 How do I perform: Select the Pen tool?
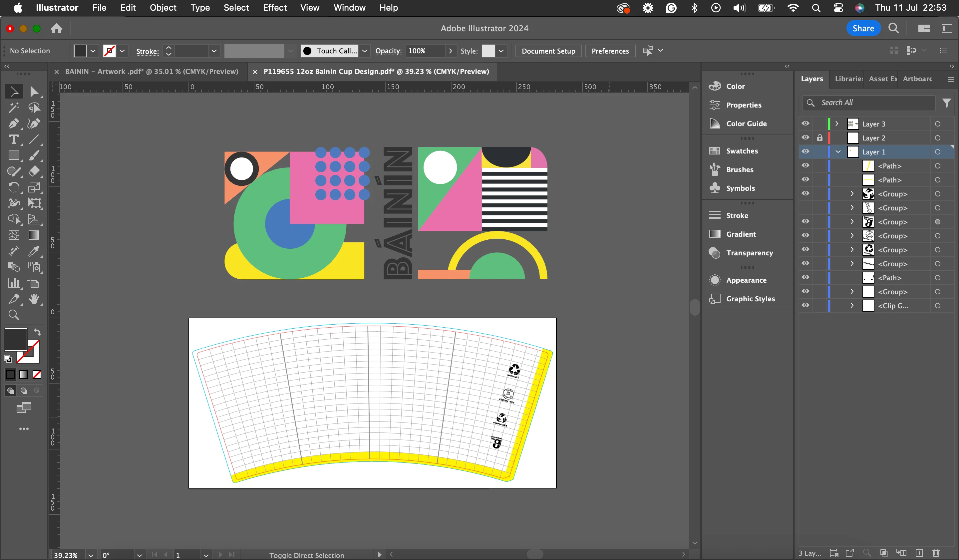tap(13, 124)
